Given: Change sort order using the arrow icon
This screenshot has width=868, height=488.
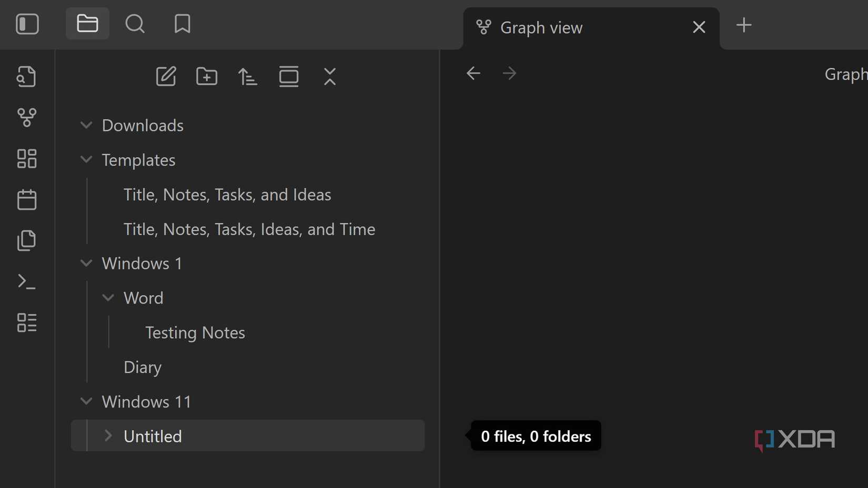Looking at the screenshot, I should (247, 76).
